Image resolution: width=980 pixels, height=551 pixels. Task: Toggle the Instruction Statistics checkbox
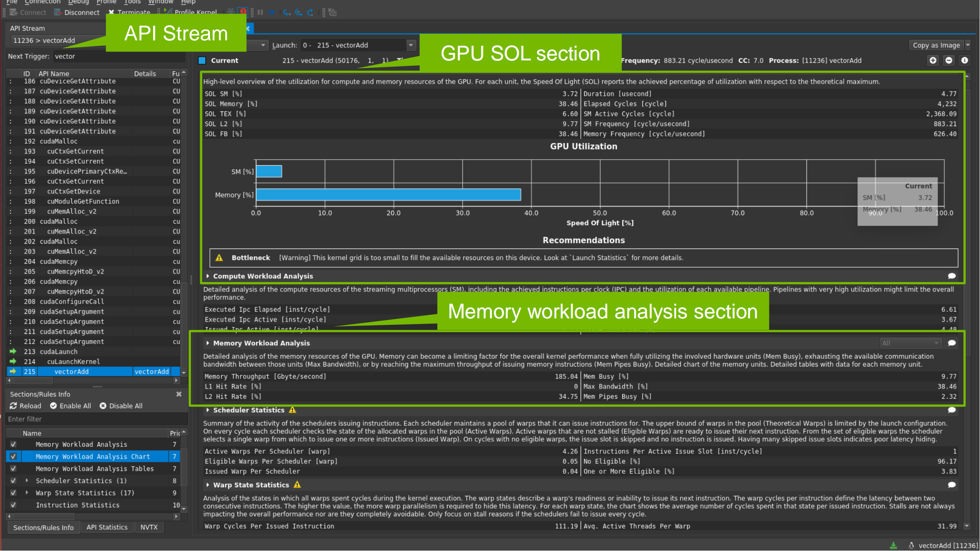(13, 505)
